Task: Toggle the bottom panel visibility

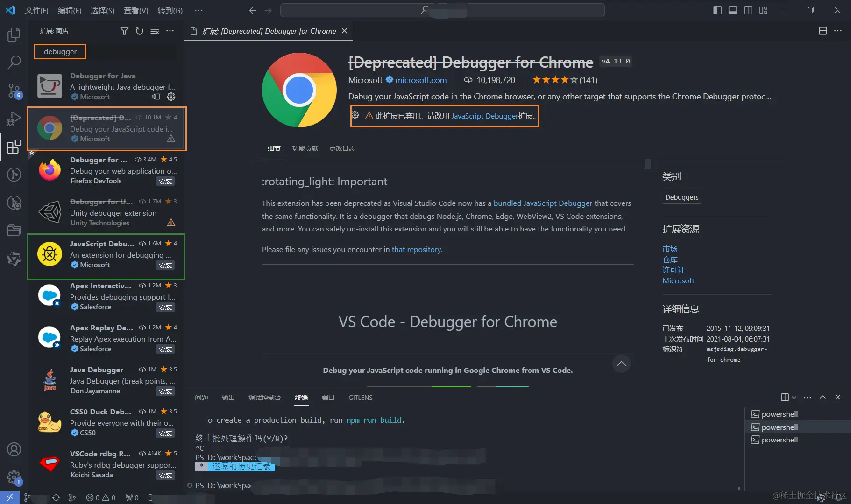Action: pyautogui.click(x=733, y=10)
